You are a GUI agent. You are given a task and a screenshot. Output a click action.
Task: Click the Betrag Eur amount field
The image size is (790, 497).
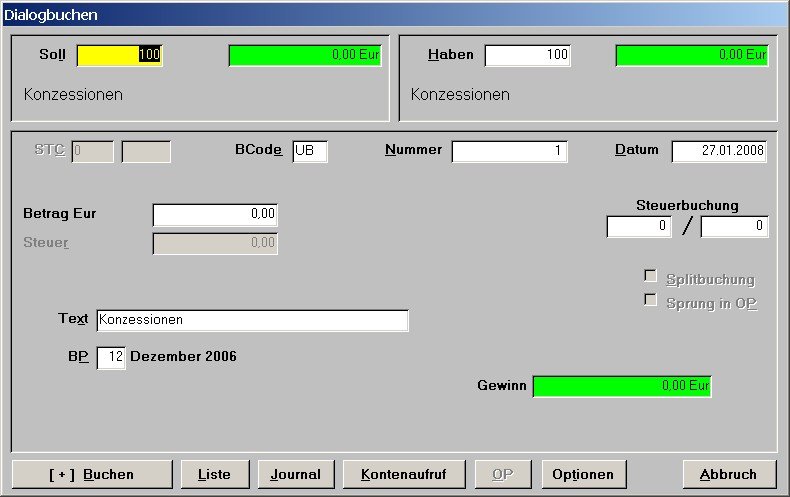(x=215, y=215)
